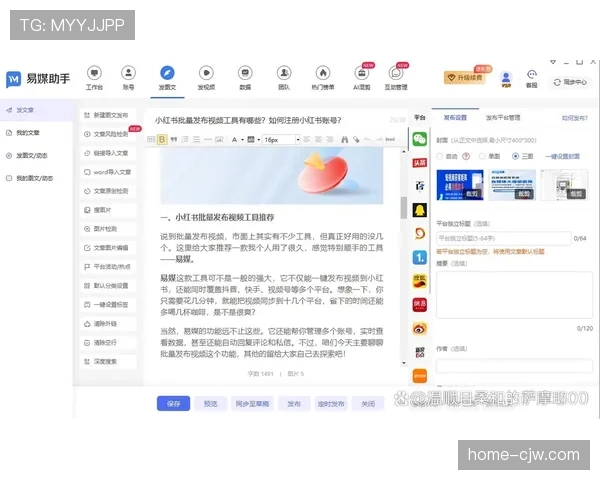Select 发文章 in left sidebar

(36, 110)
